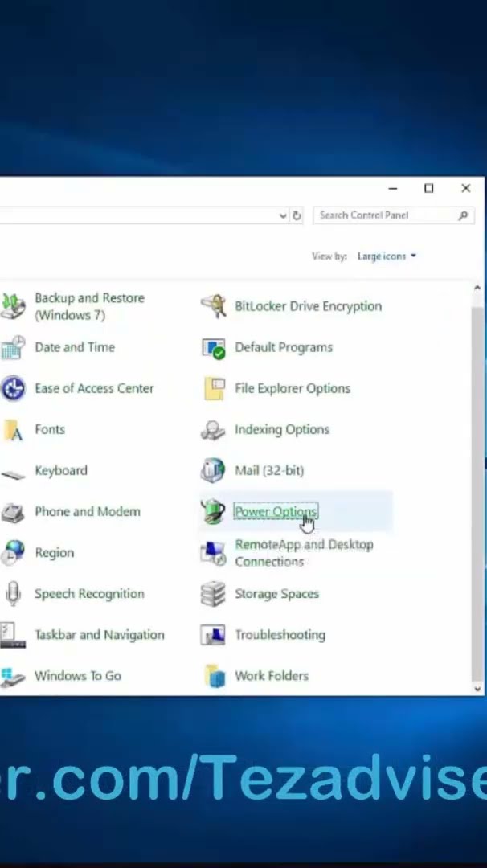Click the Power Options link
Viewport: 487px width, 868px height.
pyautogui.click(x=276, y=511)
